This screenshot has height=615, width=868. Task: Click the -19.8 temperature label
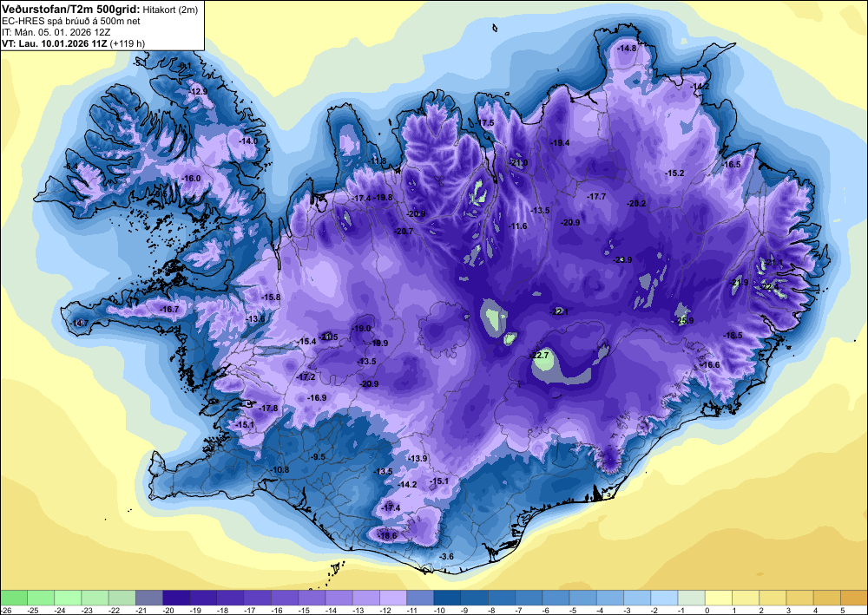click(383, 198)
